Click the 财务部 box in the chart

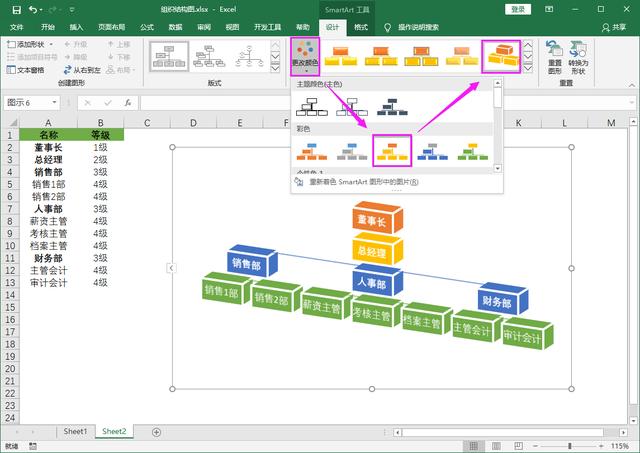[502, 300]
